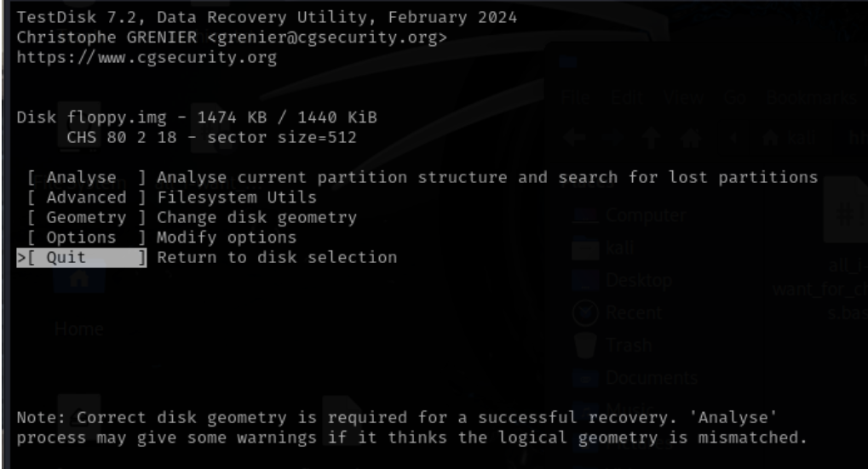Click the 'Note: Correct disk geometry is required' line
Viewport: 868px width, 469px height.
tap(397, 418)
